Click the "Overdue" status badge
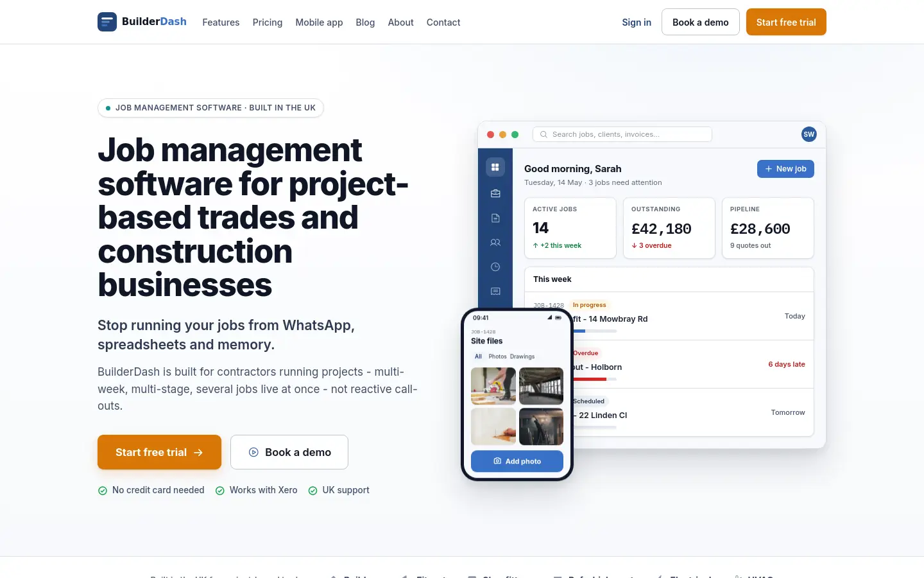Viewport: 924px width, 578px height. tap(585, 353)
